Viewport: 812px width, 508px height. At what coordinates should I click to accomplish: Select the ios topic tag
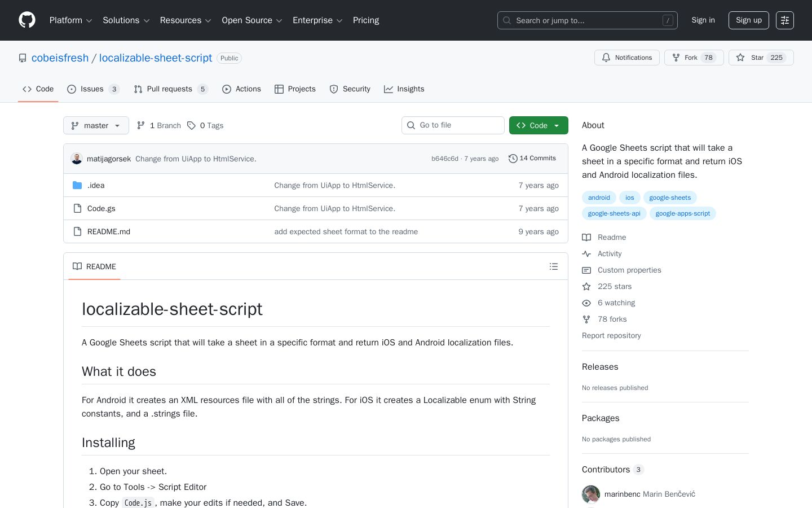pyautogui.click(x=630, y=198)
